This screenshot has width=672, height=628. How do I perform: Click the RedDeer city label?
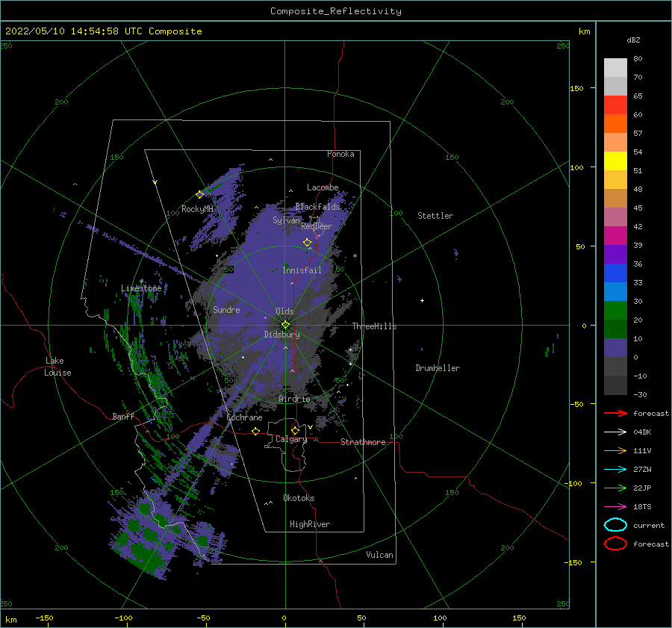(x=317, y=226)
